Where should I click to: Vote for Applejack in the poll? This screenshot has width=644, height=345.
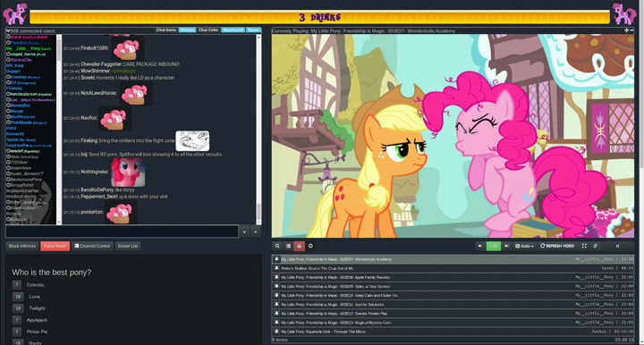(x=17, y=320)
